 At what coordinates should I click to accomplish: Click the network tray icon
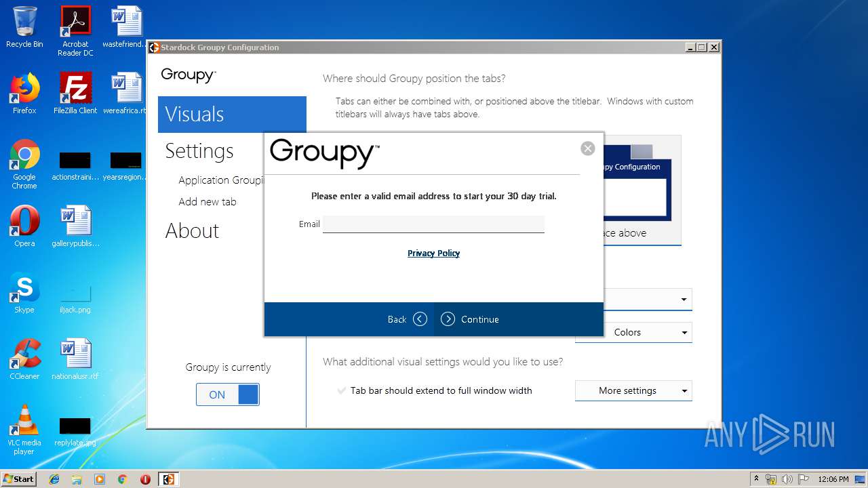pyautogui.click(x=771, y=479)
